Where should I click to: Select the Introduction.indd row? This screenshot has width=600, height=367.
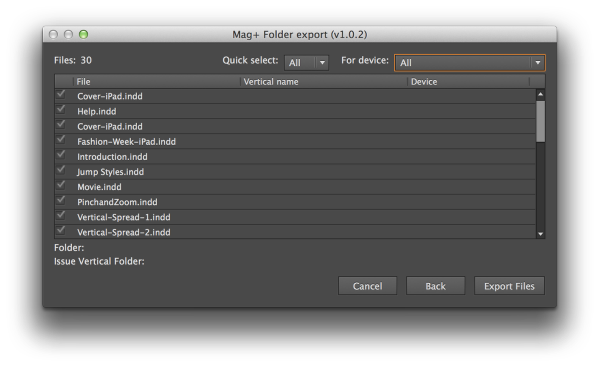pyautogui.click(x=295, y=157)
